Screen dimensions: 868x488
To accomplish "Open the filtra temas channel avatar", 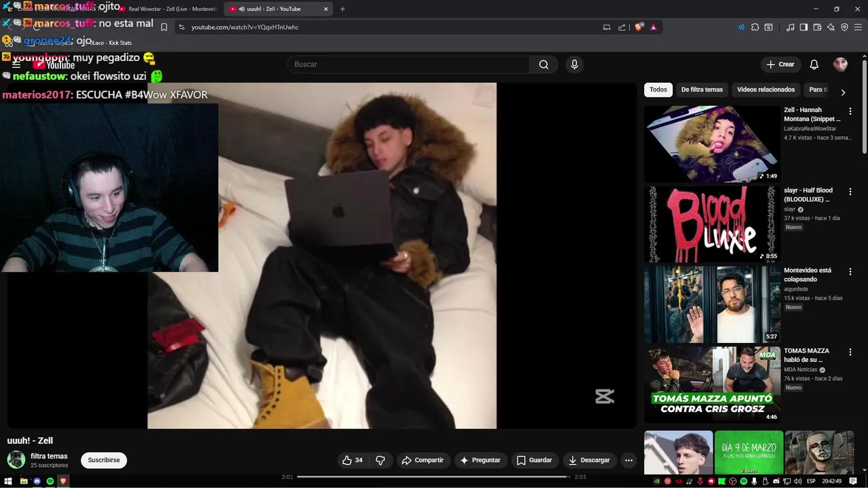I will 16,460.
